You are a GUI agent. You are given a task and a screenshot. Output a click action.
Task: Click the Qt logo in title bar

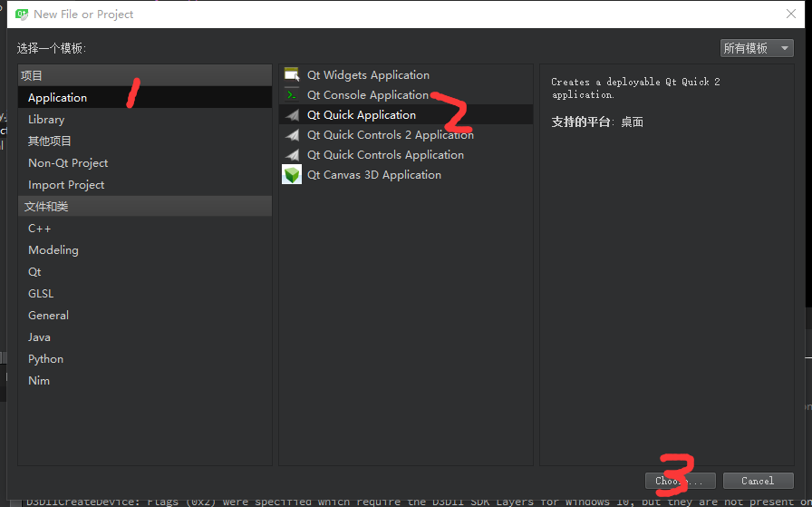tap(22, 14)
